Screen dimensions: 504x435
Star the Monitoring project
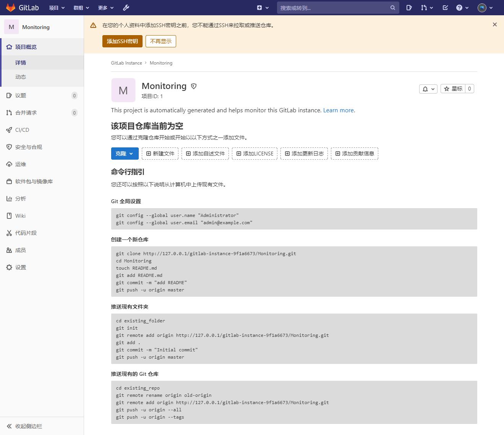453,89
